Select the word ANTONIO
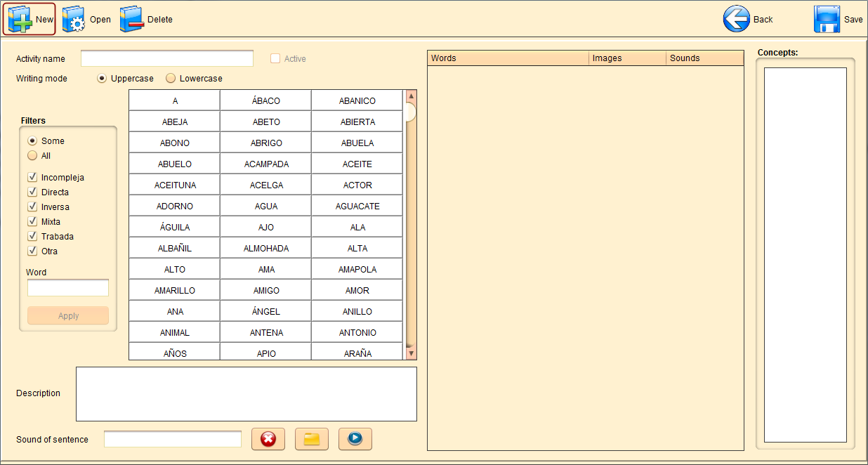This screenshot has height=465, width=868. 357,332
